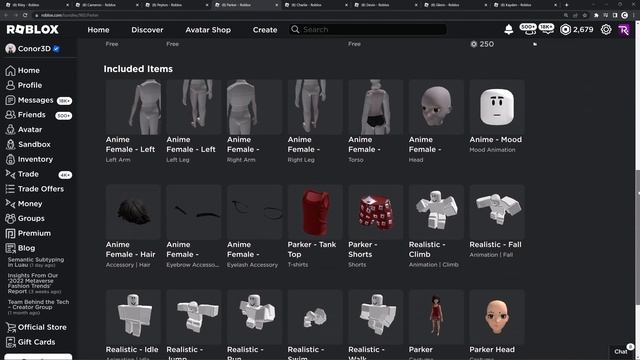Open Realistic - Fall animation thumbnail
This screenshot has width=640, height=360.
point(497,212)
